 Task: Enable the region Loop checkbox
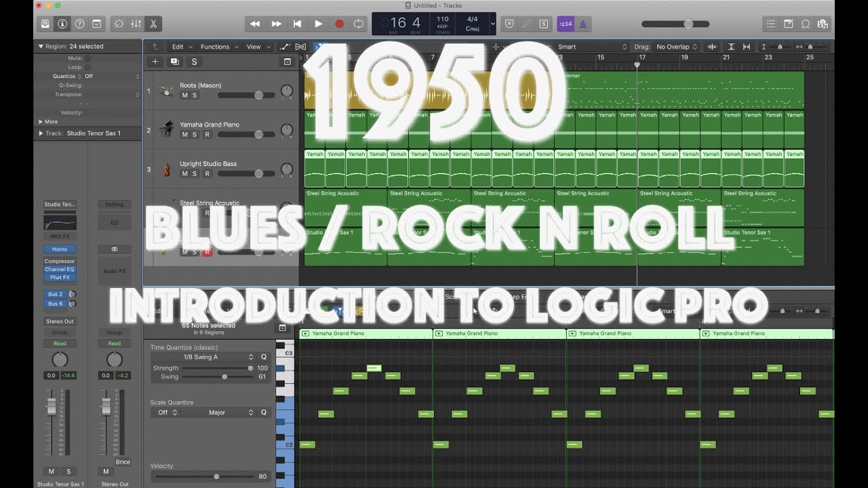coord(87,67)
